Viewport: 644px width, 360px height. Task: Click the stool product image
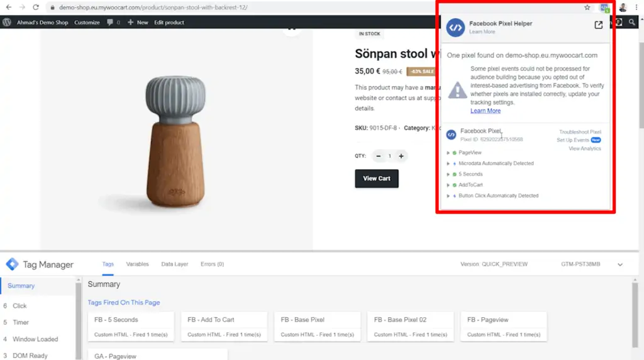point(175,141)
